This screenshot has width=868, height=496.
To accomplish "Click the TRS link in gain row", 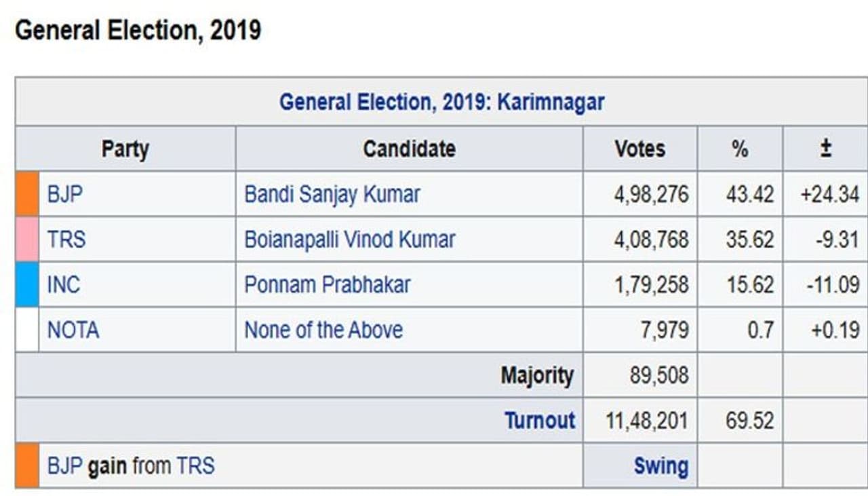I will tap(195, 466).
